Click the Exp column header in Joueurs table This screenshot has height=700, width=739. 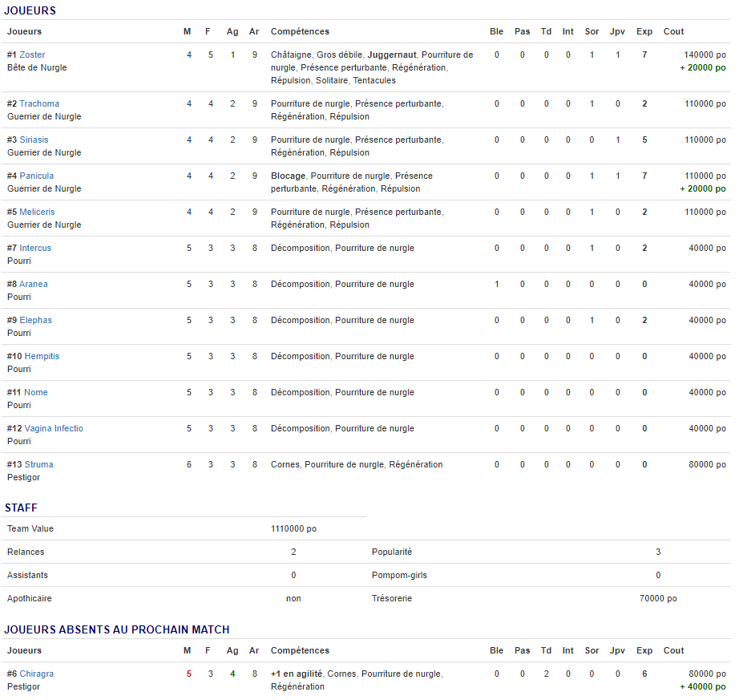pos(644,31)
